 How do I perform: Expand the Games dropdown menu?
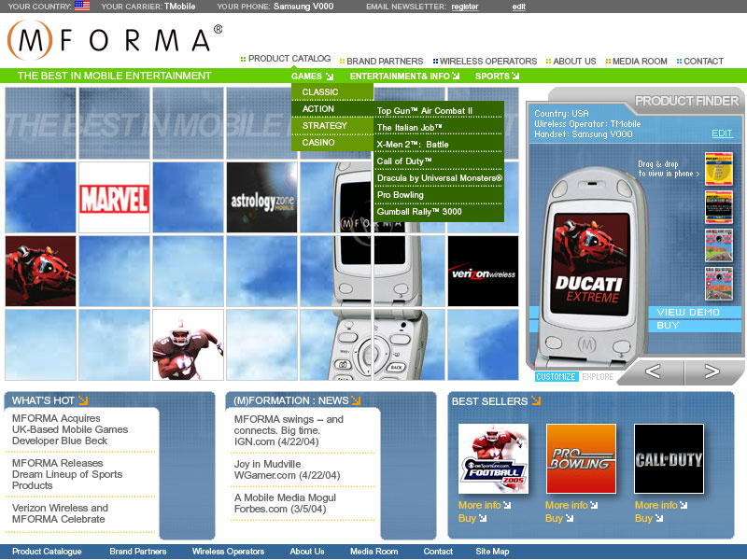312,76
